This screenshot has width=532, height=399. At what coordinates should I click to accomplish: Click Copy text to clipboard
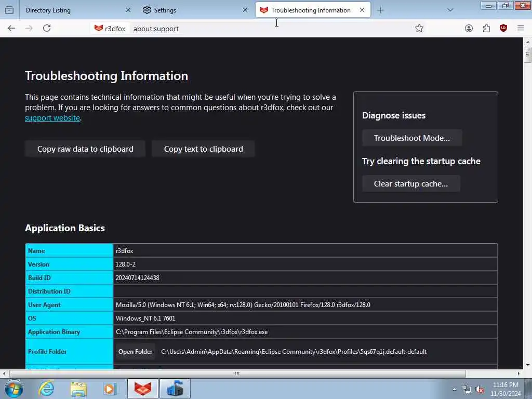coord(203,149)
